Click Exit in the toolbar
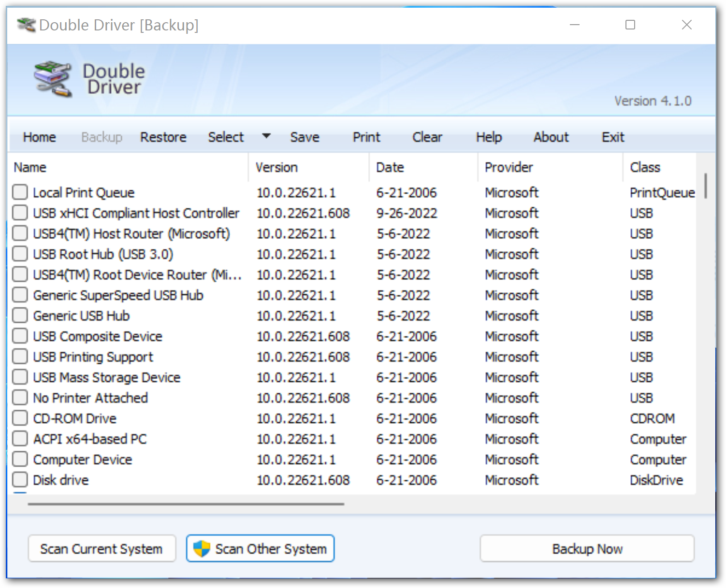 pyautogui.click(x=613, y=137)
